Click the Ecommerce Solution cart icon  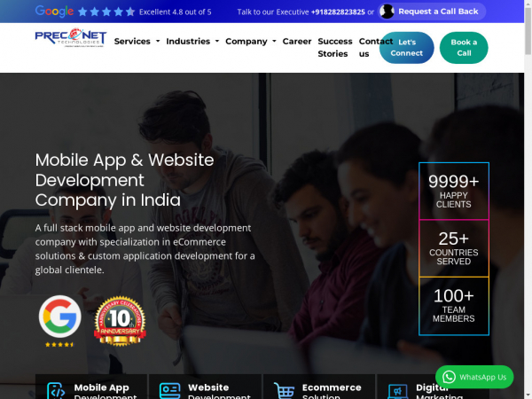click(284, 390)
